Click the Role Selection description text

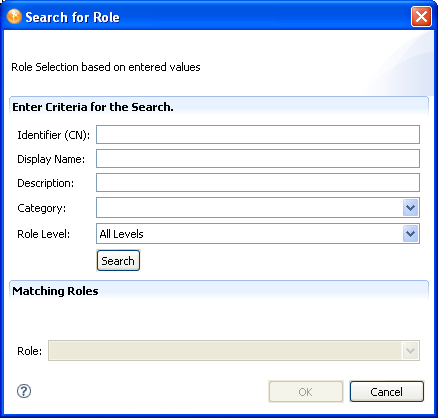click(x=106, y=67)
